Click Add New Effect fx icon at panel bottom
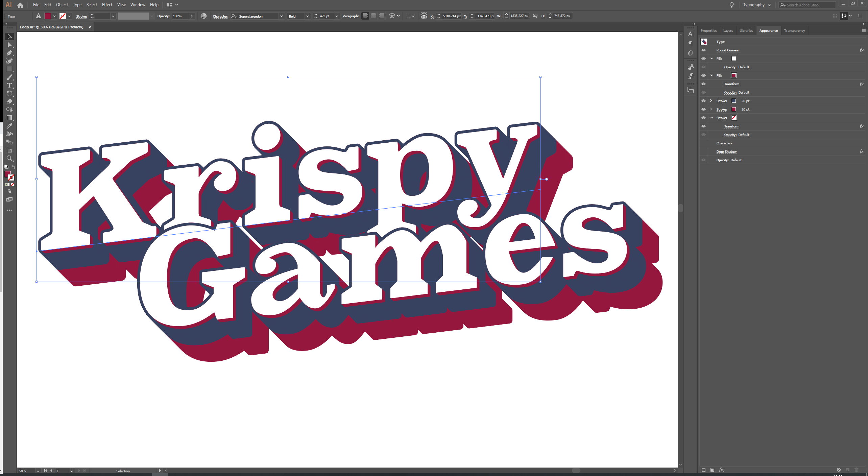868x476 pixels. point(721,470)
